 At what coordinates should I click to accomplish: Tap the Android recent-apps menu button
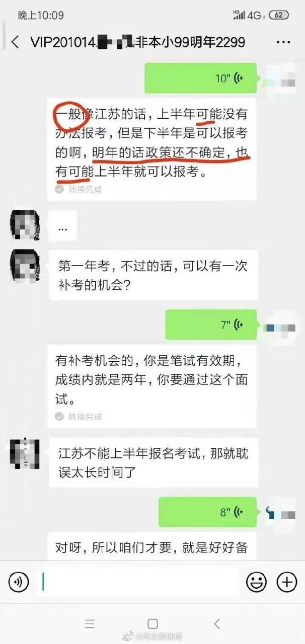[90, 624]
